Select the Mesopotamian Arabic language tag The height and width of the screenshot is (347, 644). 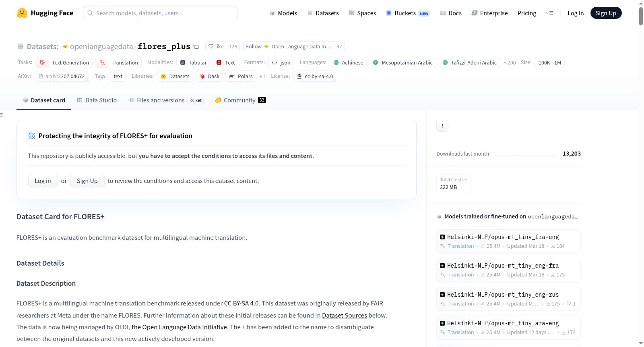coord(402,62)
